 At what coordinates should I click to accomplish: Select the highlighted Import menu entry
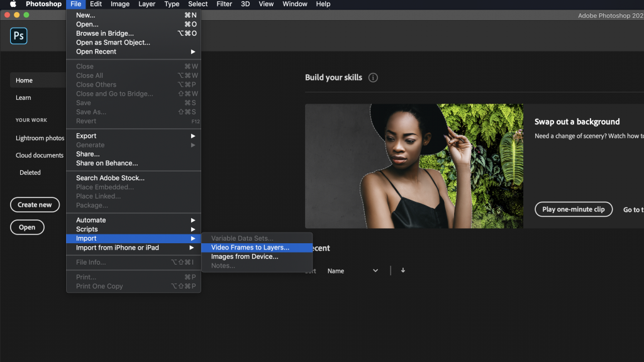pos(133,238)
